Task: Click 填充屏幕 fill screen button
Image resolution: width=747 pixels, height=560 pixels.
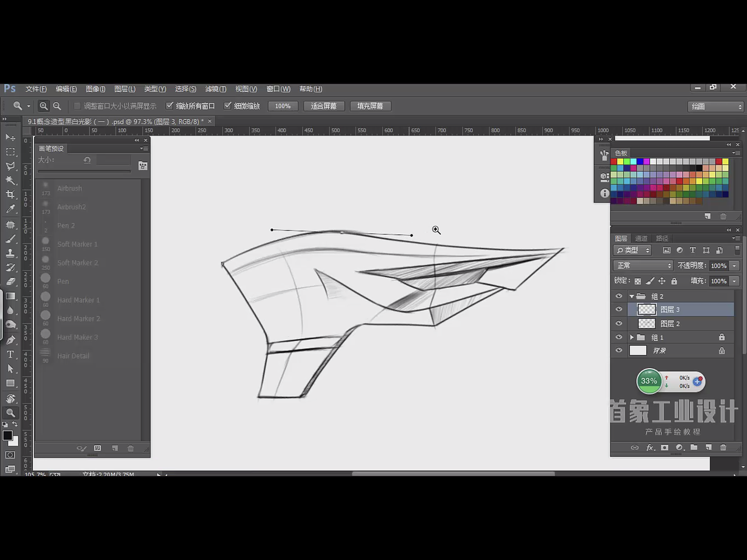Action: point(371,106)
